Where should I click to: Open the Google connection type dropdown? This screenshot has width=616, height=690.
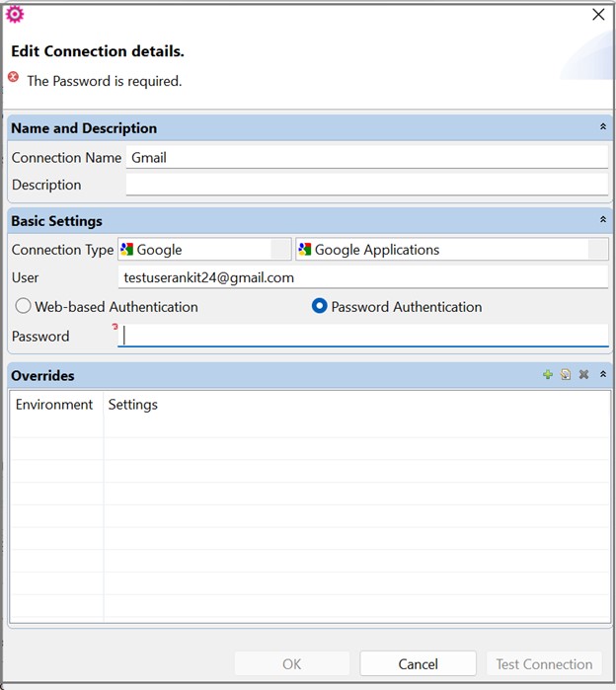tap(204, 250)
